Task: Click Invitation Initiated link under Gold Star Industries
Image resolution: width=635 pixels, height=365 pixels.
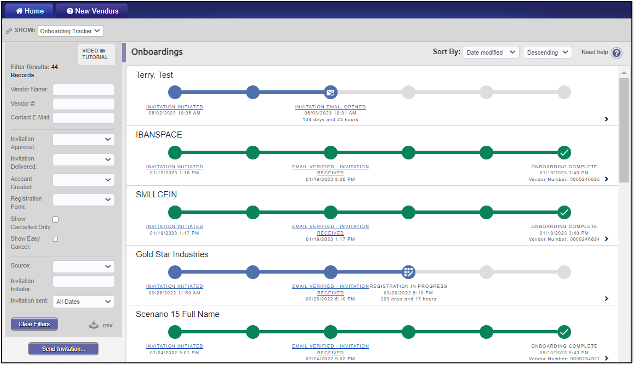Action: (x=175, y=286)
